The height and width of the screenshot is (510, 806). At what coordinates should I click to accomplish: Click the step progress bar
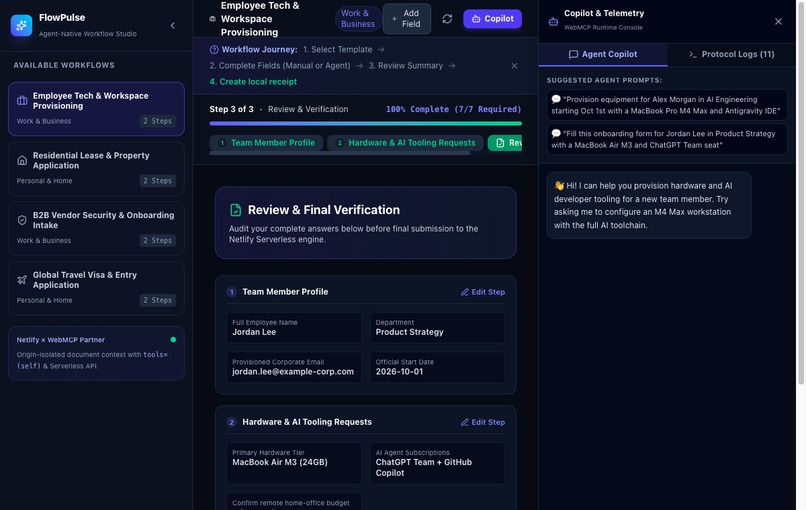[365, 123]
